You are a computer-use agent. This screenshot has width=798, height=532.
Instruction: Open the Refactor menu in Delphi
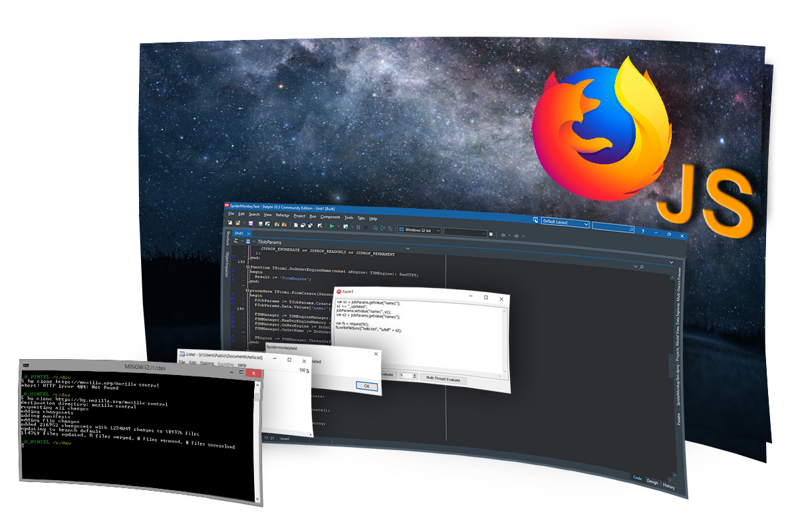click(x=283, y=215)
